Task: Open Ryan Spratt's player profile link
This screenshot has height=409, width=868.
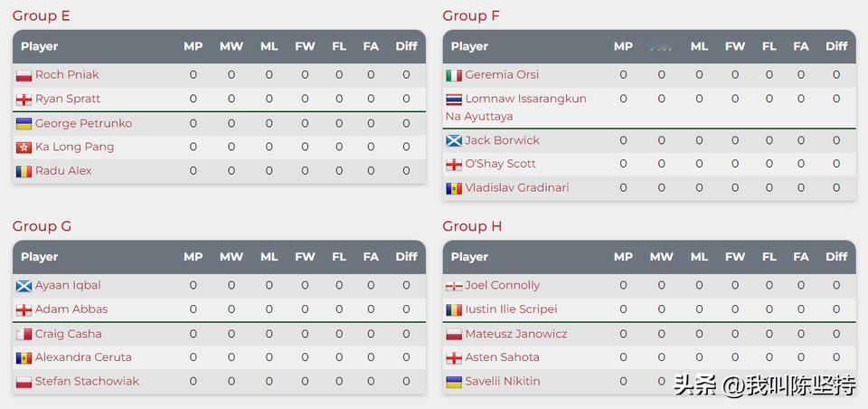Action: [x=68, y=99]
